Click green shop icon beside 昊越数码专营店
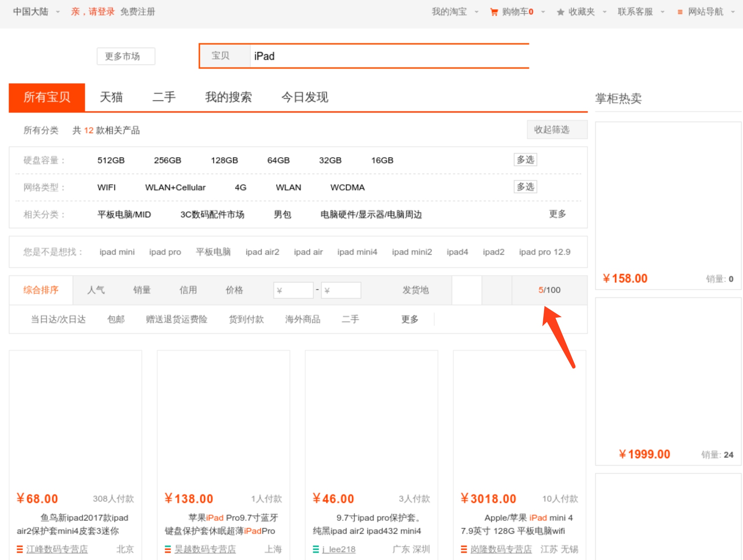The image size is (743, 560). click(168, 549)
